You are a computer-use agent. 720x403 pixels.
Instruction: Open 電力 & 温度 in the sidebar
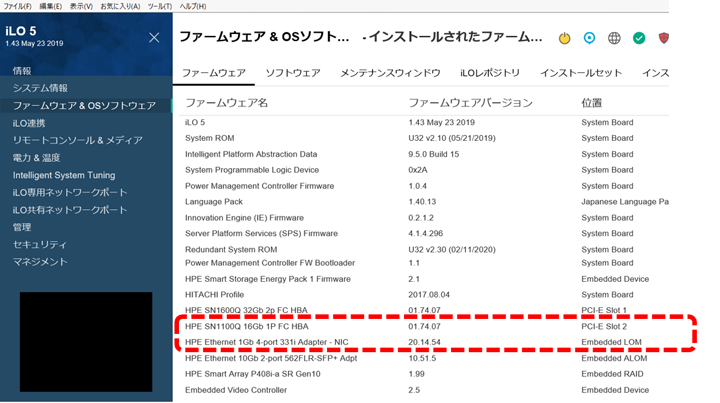pyautogui.click(x=36, y=158)
